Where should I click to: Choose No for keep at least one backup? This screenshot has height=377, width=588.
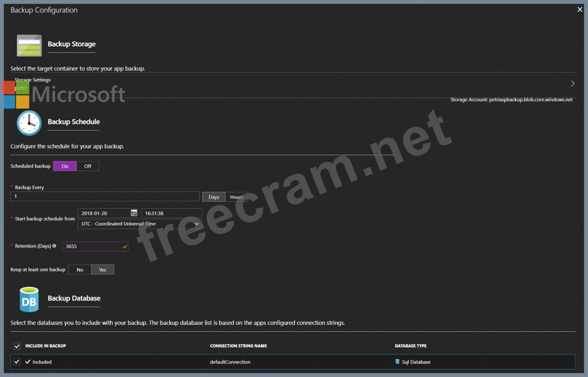tap(80, 270)
